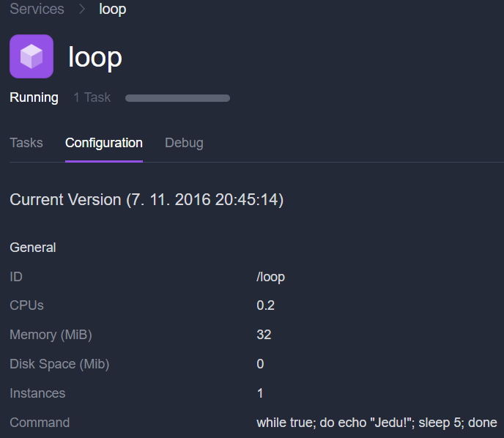Select the CPUs value 0.2
Viewport: 504px width, 438px height.
(265, 305)
